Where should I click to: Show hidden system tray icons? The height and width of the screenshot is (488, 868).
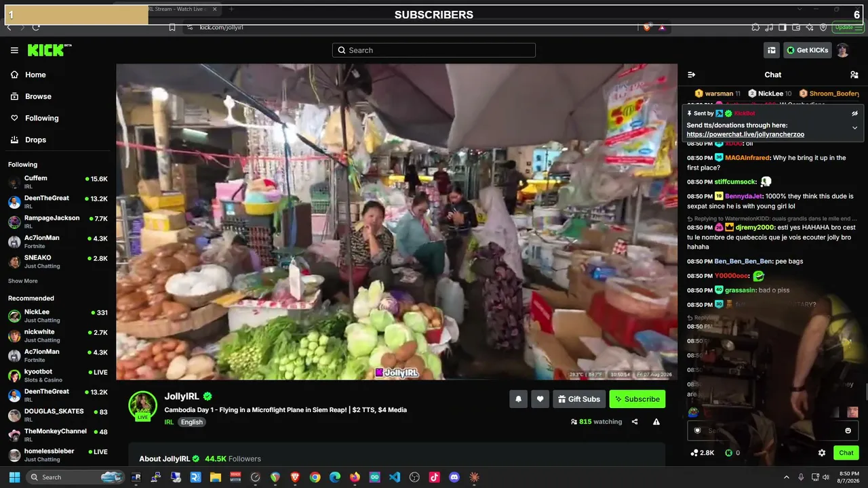click(x=787, y=477)
